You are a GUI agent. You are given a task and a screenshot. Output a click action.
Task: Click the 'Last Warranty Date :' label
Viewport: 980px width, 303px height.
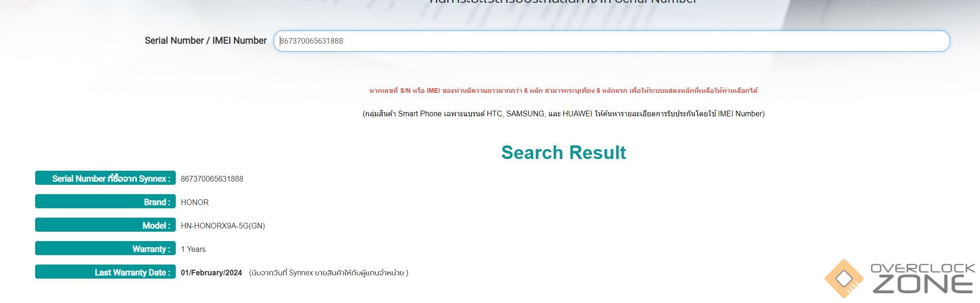(105, 272)
